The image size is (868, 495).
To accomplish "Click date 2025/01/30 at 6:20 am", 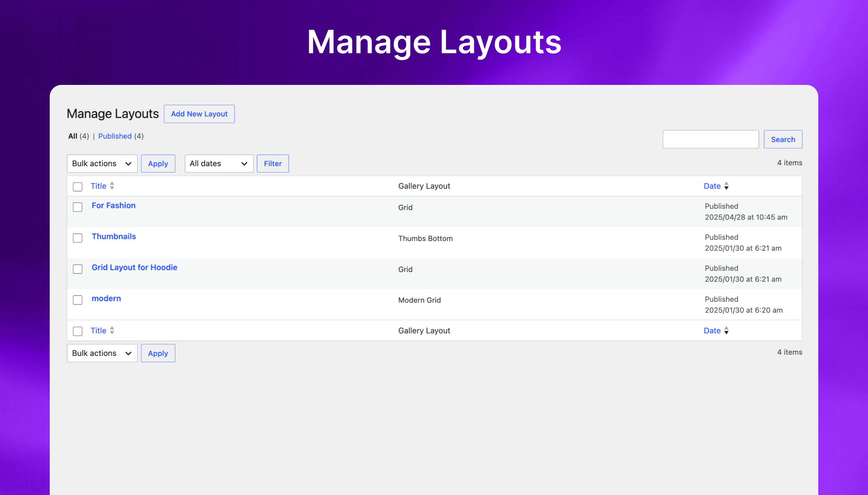I will [744, 310].
